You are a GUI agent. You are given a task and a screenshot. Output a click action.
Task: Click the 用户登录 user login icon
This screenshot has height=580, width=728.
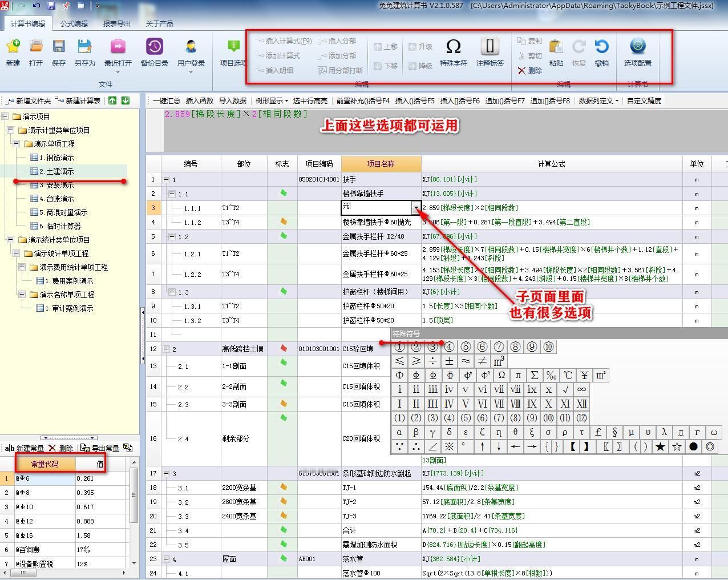[191, 47]
